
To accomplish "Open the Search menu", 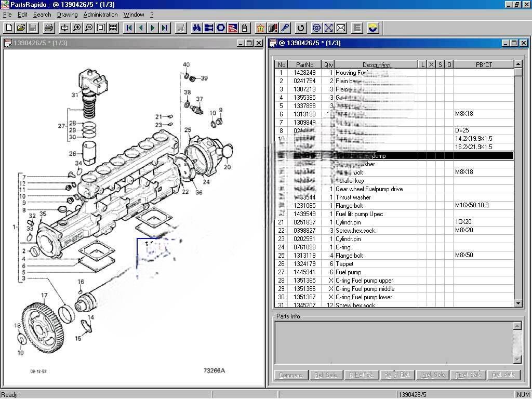I will [x=42, y=14].
